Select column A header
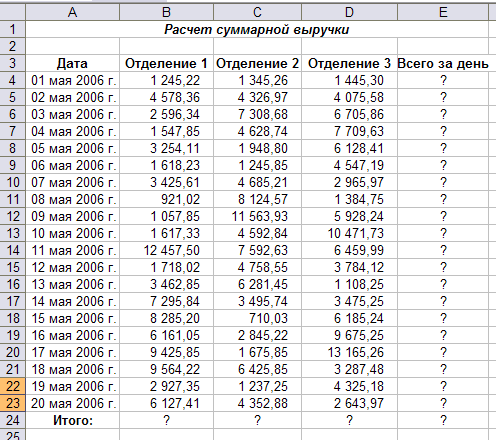The image size is (496, 440). (72, 12)
